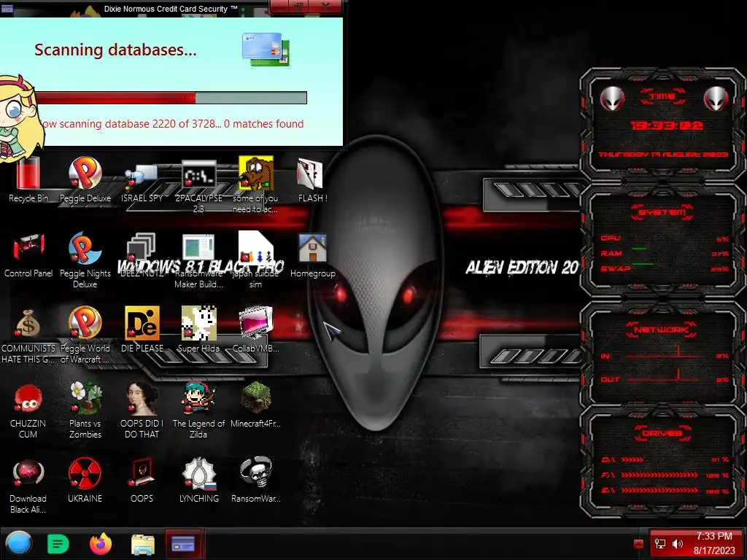Image resolution: width=747 pixels, height=560 pixels.
Task: Launch Firefox from the taskbar
Action: tap(101, 543)
